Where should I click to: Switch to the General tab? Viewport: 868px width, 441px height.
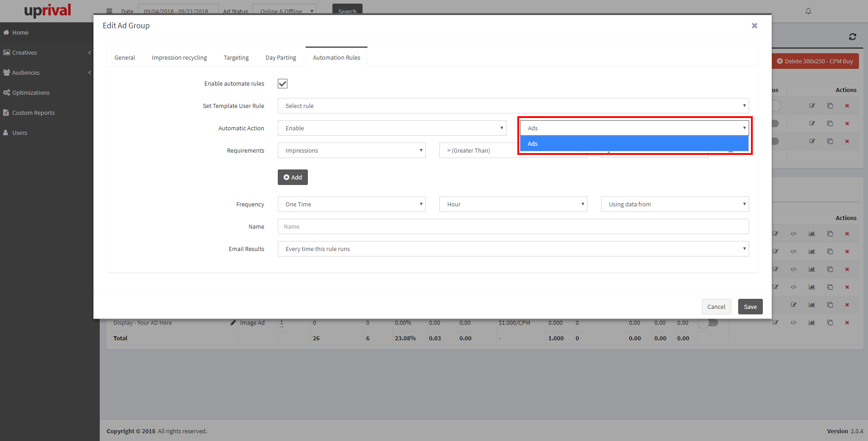[x=125, y=57]
